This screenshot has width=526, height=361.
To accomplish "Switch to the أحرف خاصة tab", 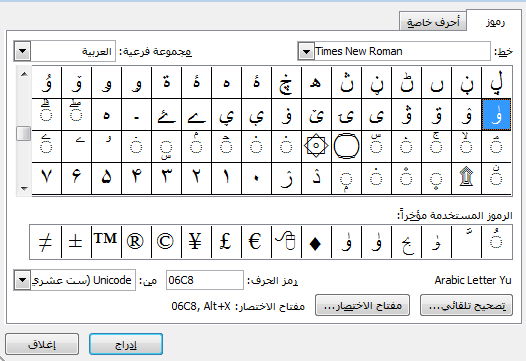I will [x=433, y=22].
